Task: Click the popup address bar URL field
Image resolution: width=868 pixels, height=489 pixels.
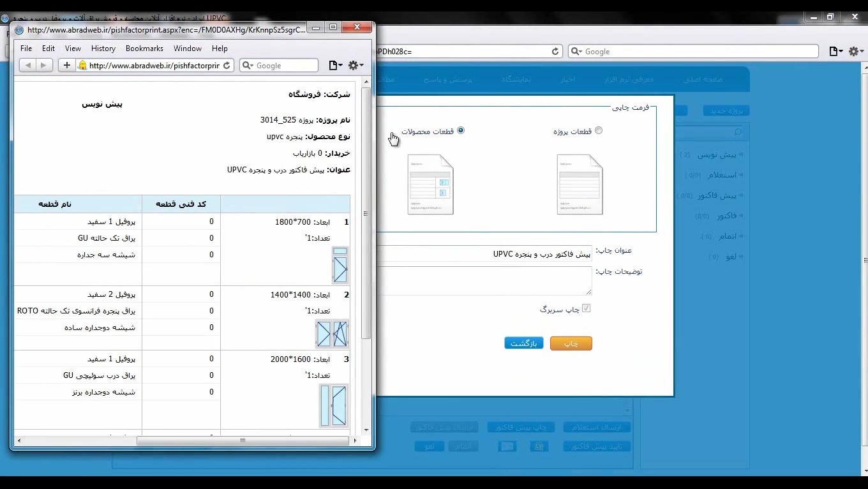Action: click(x=154, y=65)
